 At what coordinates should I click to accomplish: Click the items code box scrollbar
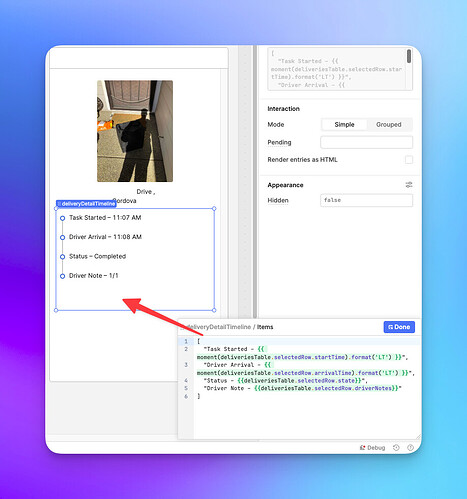coord(409,56)
